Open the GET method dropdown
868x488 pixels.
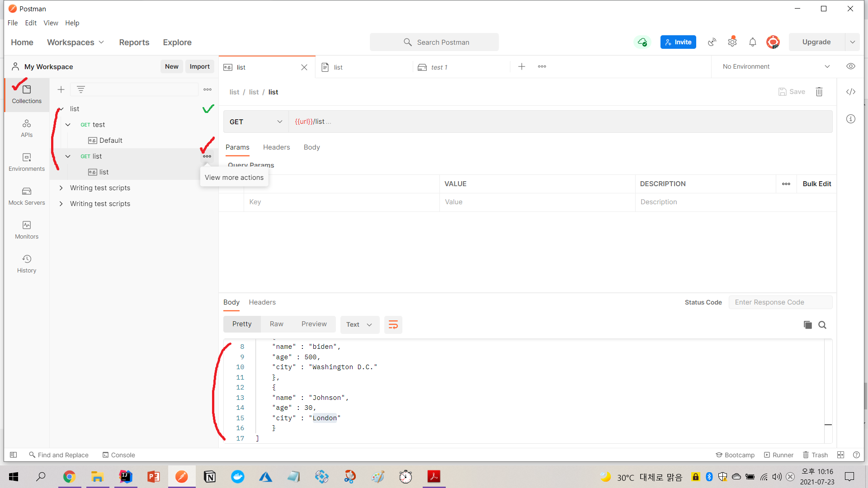[x=256, y=122]
